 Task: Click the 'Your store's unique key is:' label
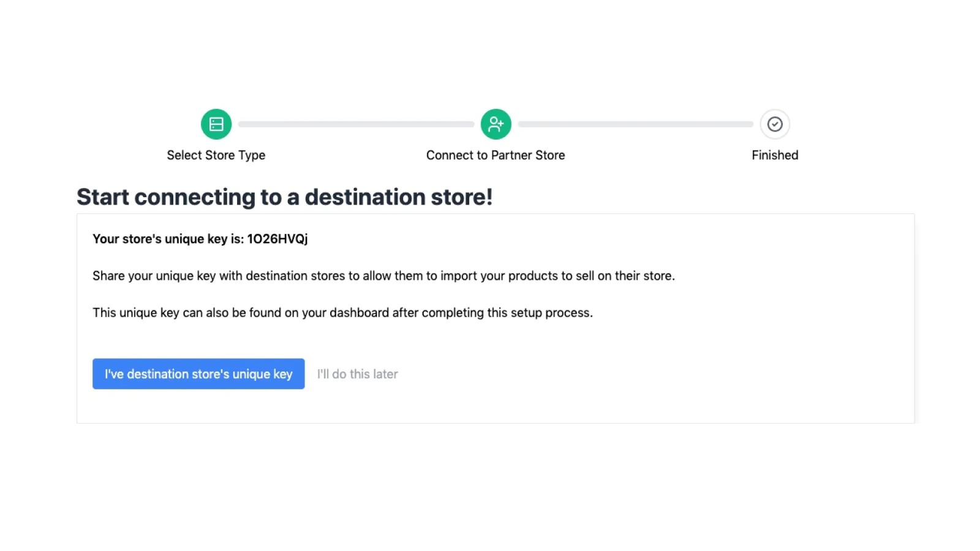tap(168, 239)
